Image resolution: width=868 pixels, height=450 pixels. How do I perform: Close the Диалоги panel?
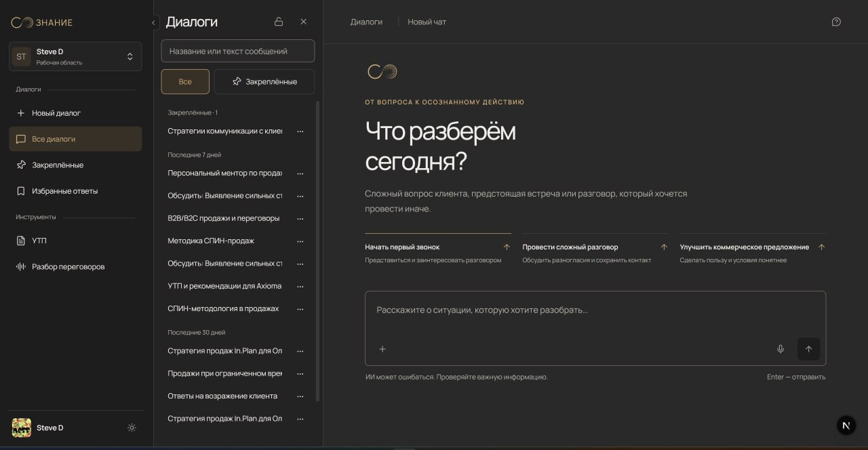[x=304, y=22]
